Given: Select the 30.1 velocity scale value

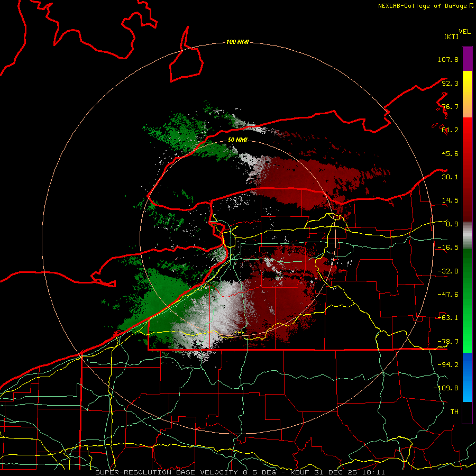Looking at the screenshot, I should [450, 177].
